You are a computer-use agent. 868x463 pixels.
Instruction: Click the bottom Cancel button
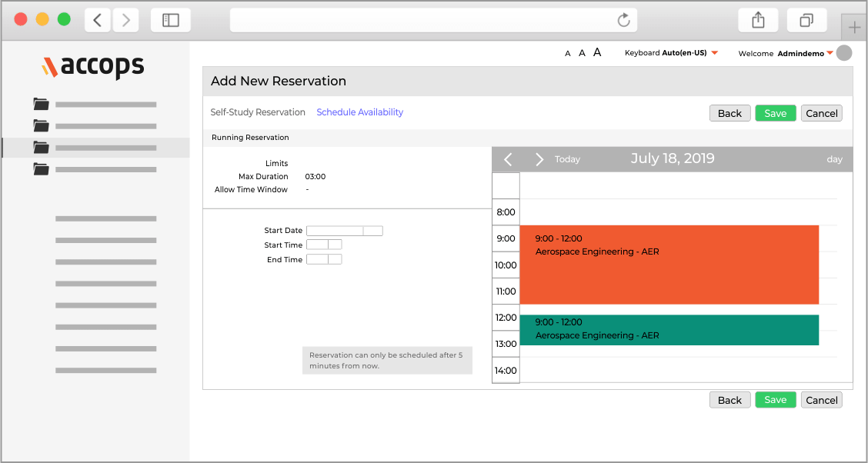click(x=821, y=400)
